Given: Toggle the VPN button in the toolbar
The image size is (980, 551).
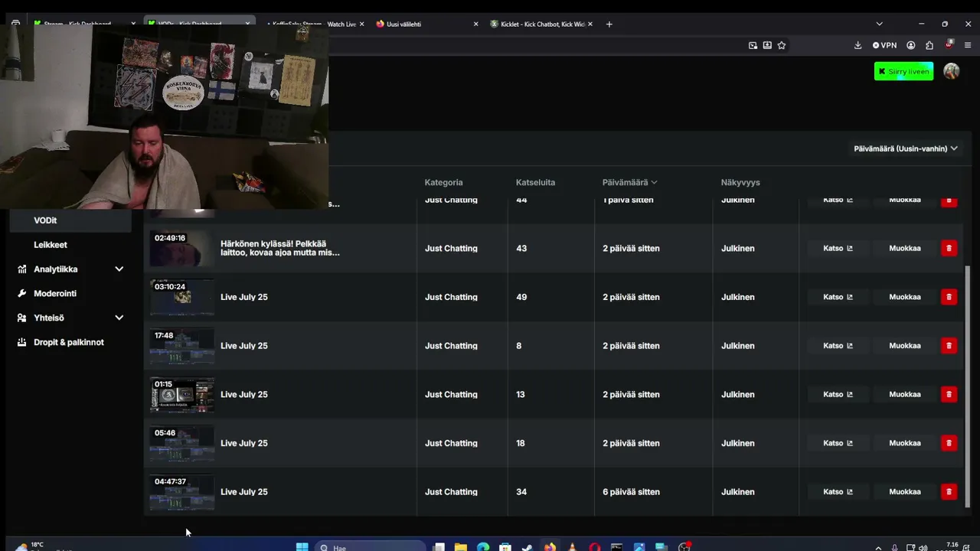Looking at the screenshot, I should pos(884,45).
